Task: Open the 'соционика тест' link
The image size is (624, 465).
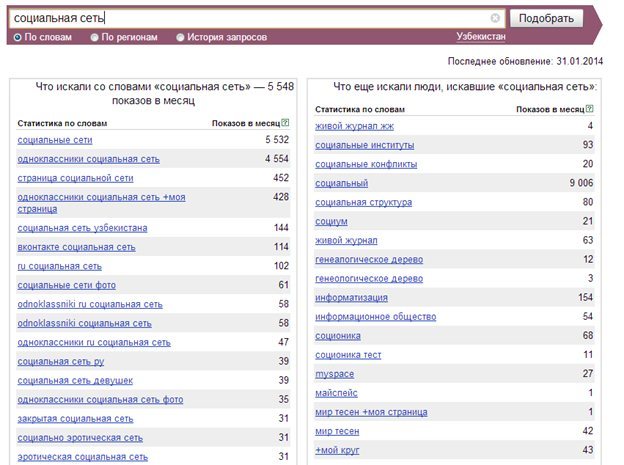Action: [348, 355]
